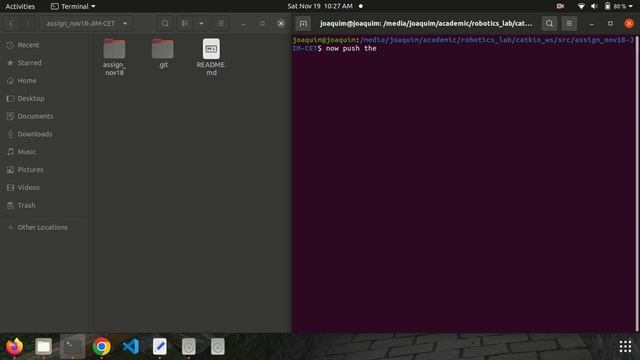
Task: Open the Files app in the dock
Action: pyautogui.click(x=43, y=347)
